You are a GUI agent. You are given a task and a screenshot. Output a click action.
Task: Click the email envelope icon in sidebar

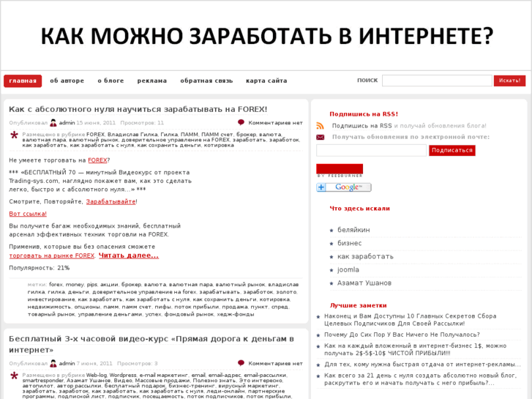click(320, 137)
